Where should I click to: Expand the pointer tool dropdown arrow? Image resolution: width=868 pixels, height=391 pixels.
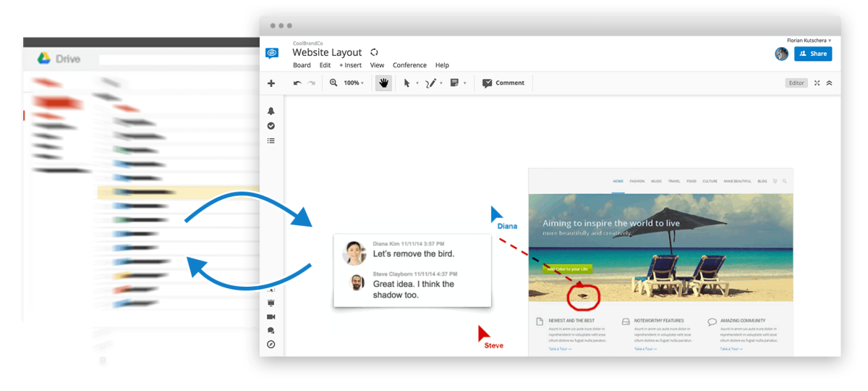(x=417, y=84)
